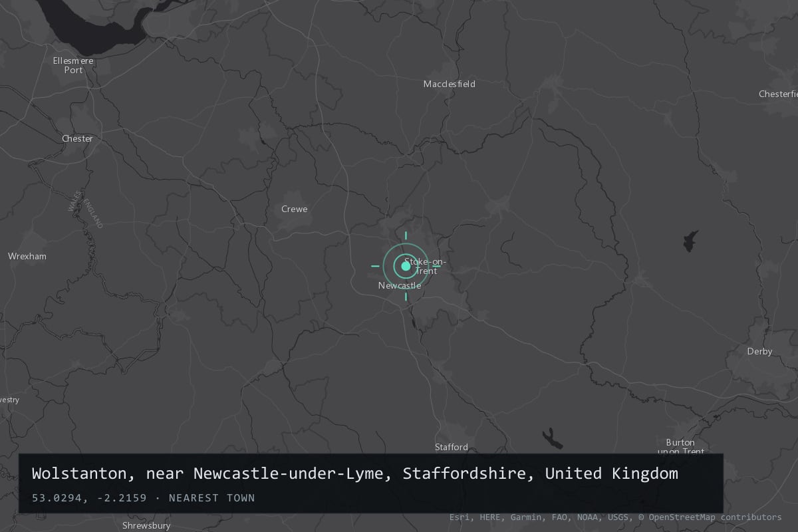798x532 pixels.
Task: Click the Burton upon Trent label
Action: (x=680, y=447)
